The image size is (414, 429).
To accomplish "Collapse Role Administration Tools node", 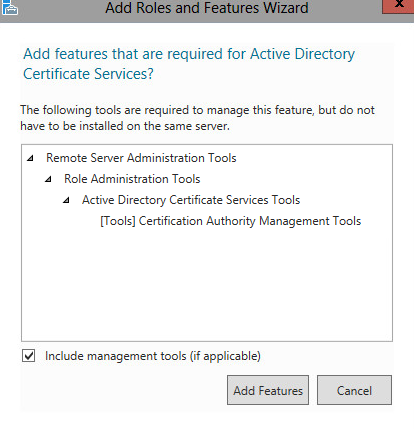I will click(x=48, y=179).
